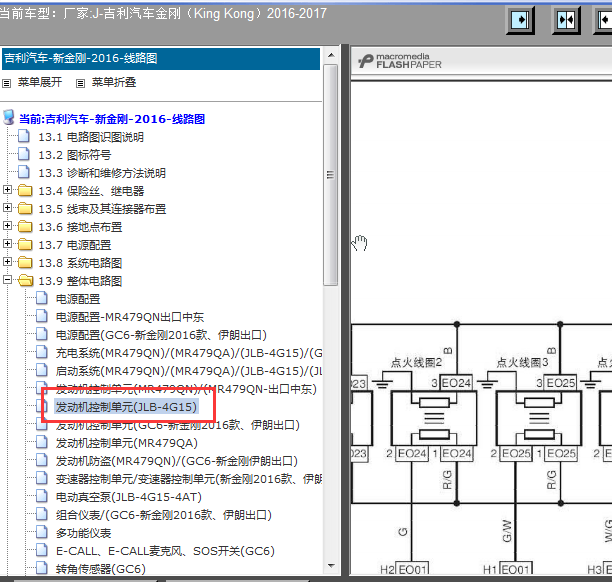The width and height of the screenshot is (612, 582).
Task: Click the tree panel scroll up arrow
Action: pos(331,55)
